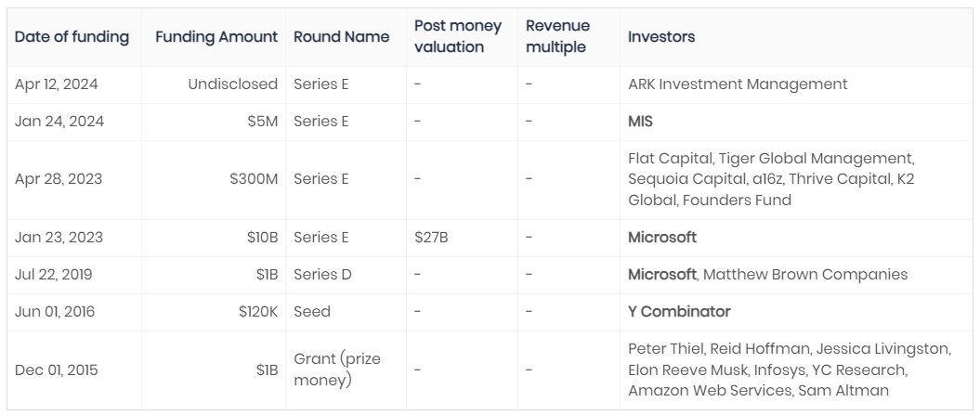The height and width of the screenshot is (415, 980).
Task: Select the $120K funding amount
Action: tap(257, 312)
